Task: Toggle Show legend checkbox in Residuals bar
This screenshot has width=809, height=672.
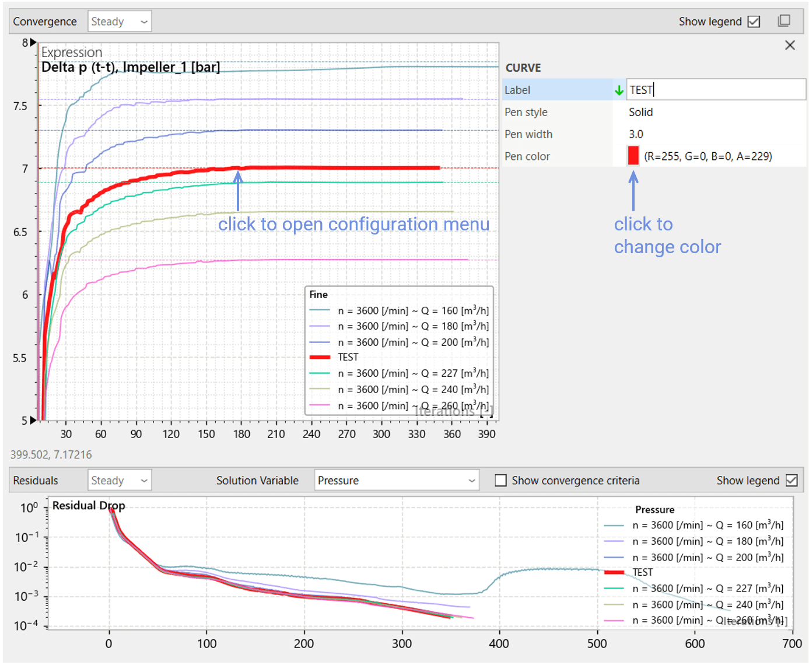Action: 792,480
